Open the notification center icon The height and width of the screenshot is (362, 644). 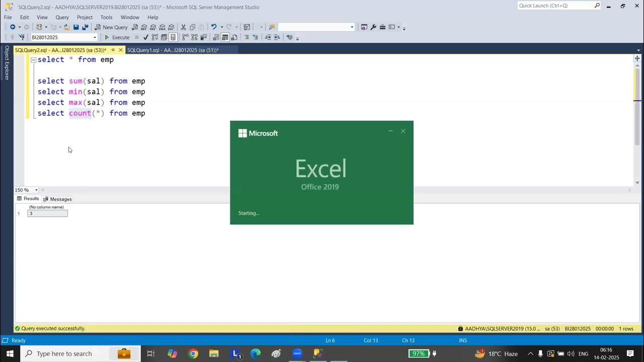630,353
